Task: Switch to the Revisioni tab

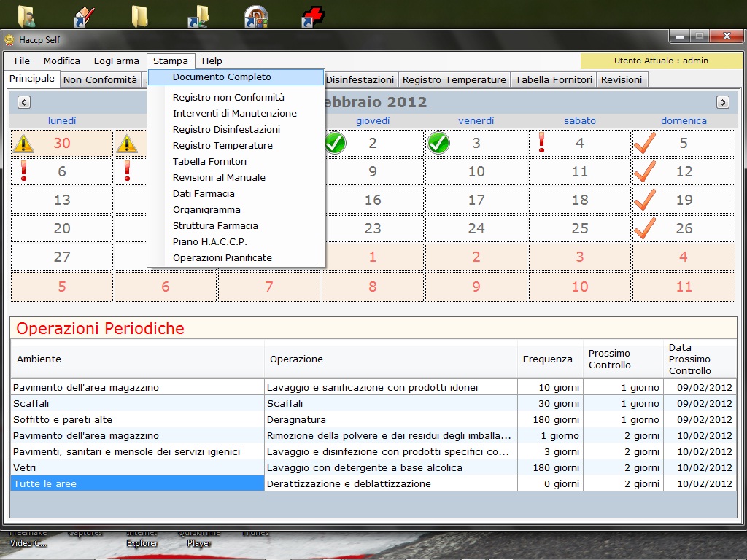Action: 621,80
